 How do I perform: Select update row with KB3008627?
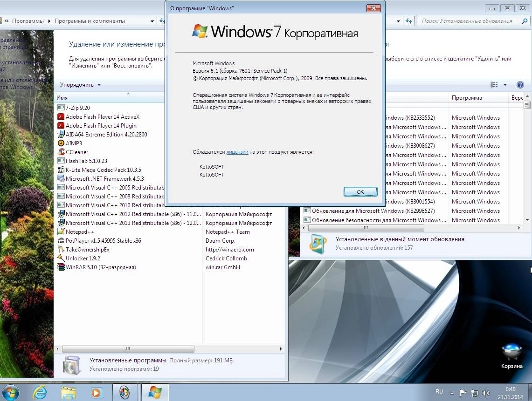[455, 146]
